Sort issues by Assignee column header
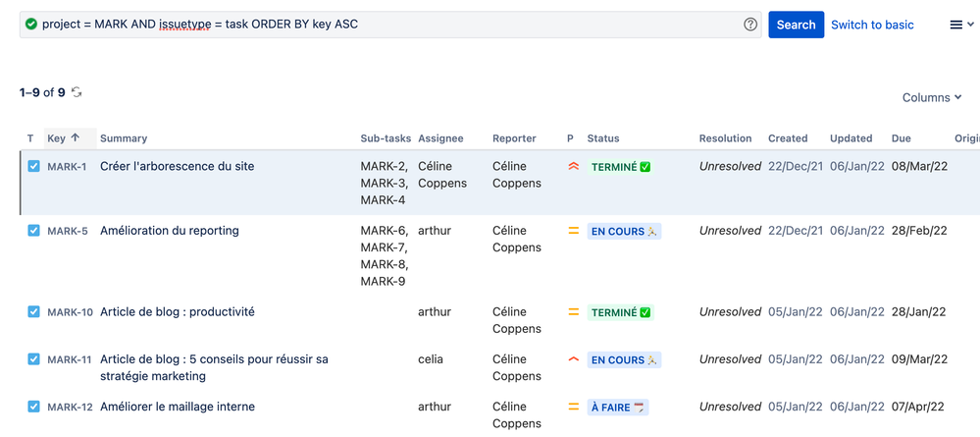Viewport: 980px width, 437px height. [440, 138]
